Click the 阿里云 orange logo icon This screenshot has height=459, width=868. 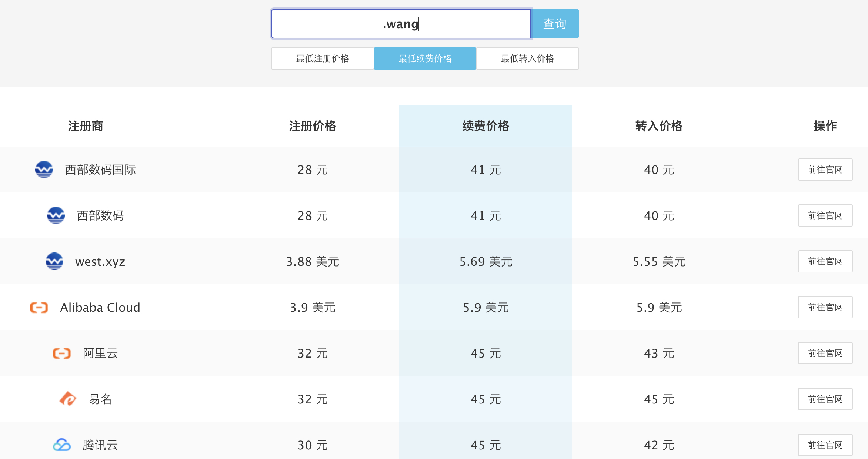pyautogui.click(x=62, y=353)
